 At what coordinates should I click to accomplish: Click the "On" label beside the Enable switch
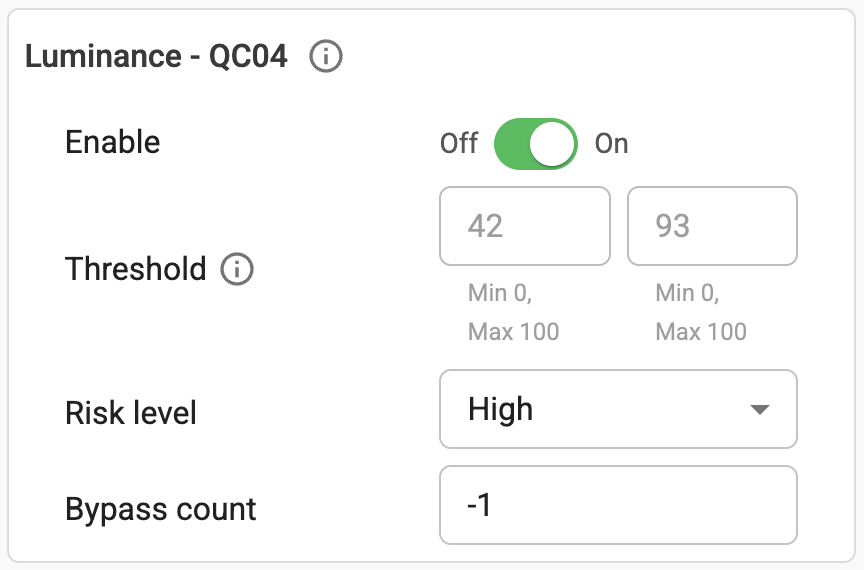point(611,143)
